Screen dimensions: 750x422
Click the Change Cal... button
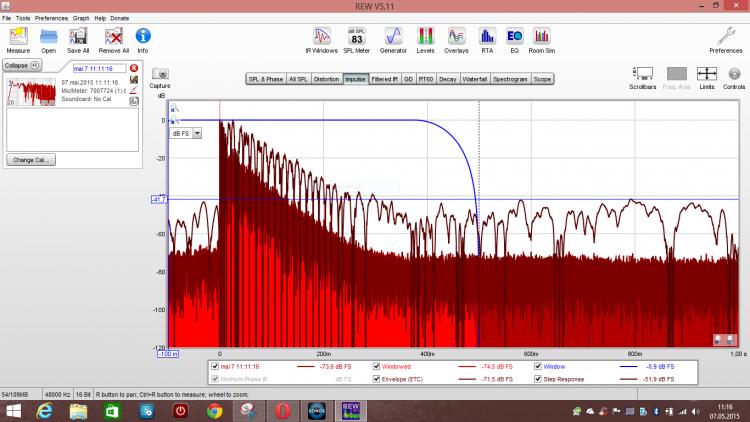pos(31,159)
